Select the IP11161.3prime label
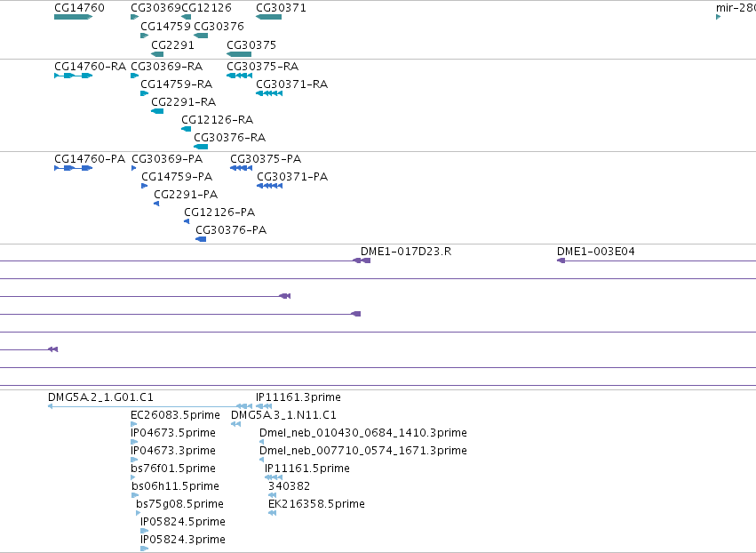The width and height of the screenshot is (756, 553). [298, 397]
